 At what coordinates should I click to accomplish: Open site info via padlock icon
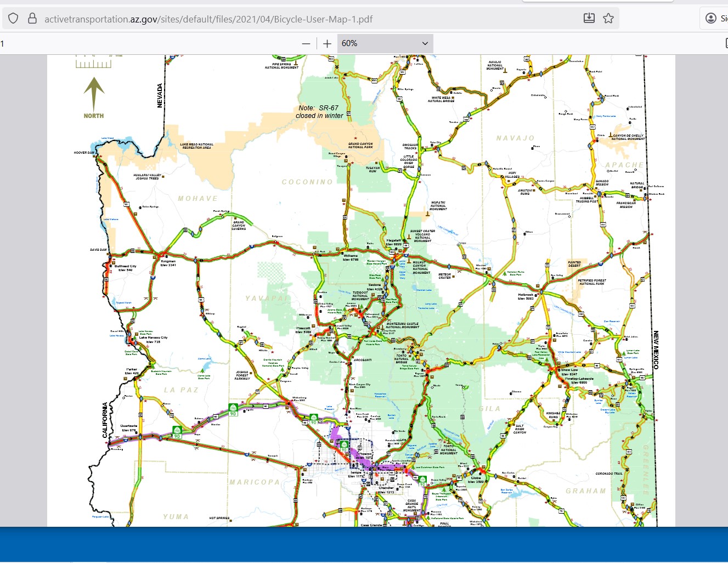(32, 19)
